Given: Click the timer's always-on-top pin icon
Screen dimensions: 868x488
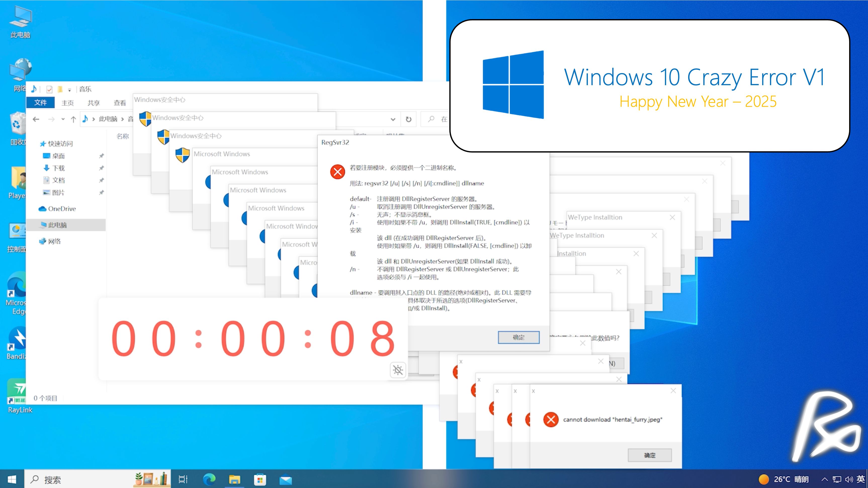Looking at the screenshot, I should (x=398, y=370).
